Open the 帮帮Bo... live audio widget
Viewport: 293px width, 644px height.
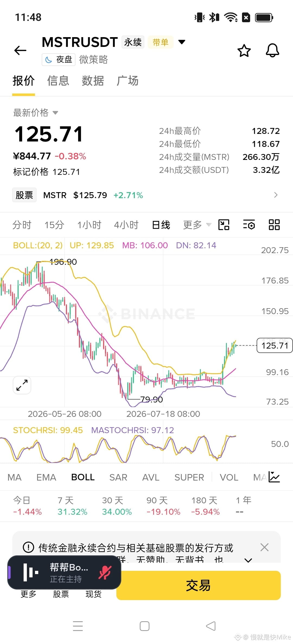pyautogui.click(x=64, y=572)
